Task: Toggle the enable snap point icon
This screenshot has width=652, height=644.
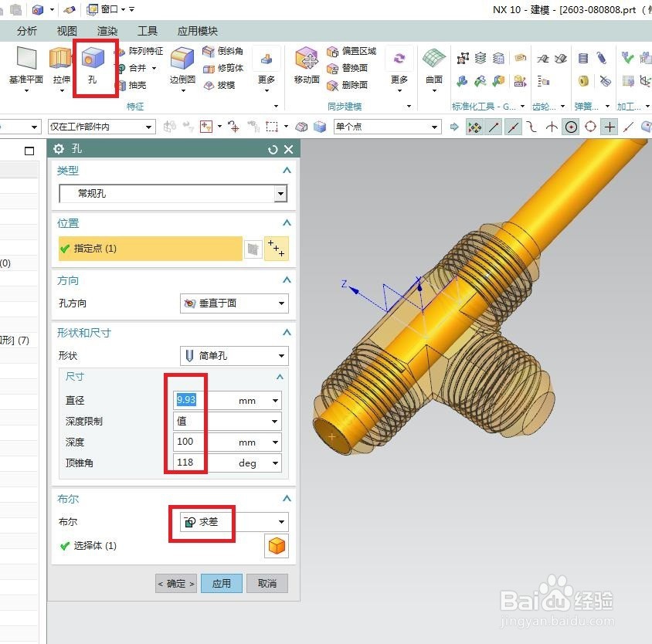Action: (x=474, y=127)
